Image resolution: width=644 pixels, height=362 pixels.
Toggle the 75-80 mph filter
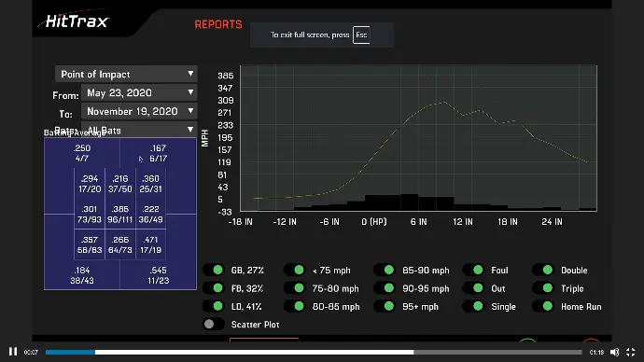click(295, 288)
